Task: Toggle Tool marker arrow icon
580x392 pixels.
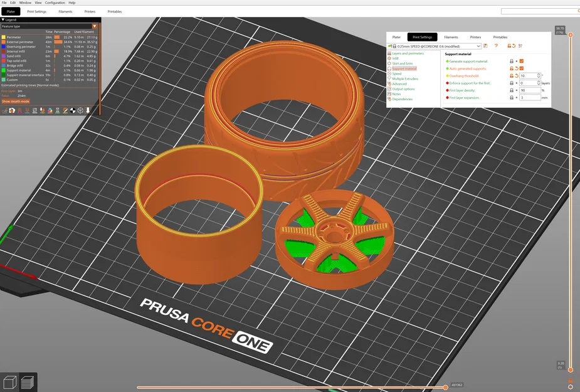Action: pyautogui.click(x=88, y=110)
